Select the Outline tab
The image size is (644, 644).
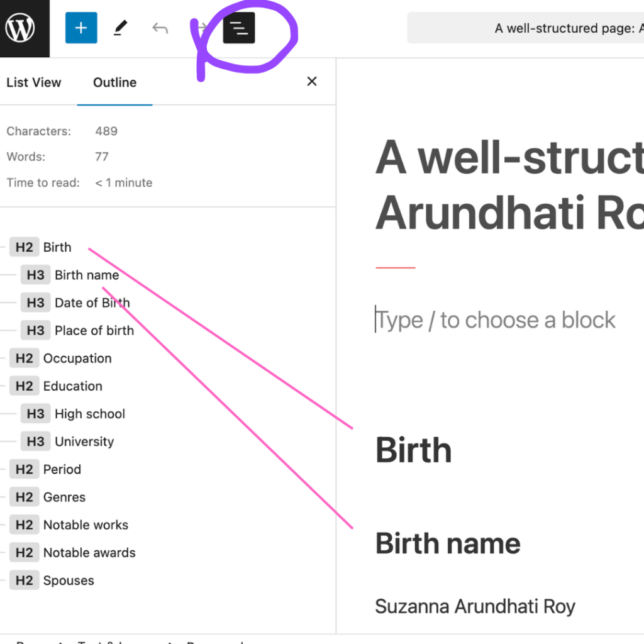click(114, 82)
